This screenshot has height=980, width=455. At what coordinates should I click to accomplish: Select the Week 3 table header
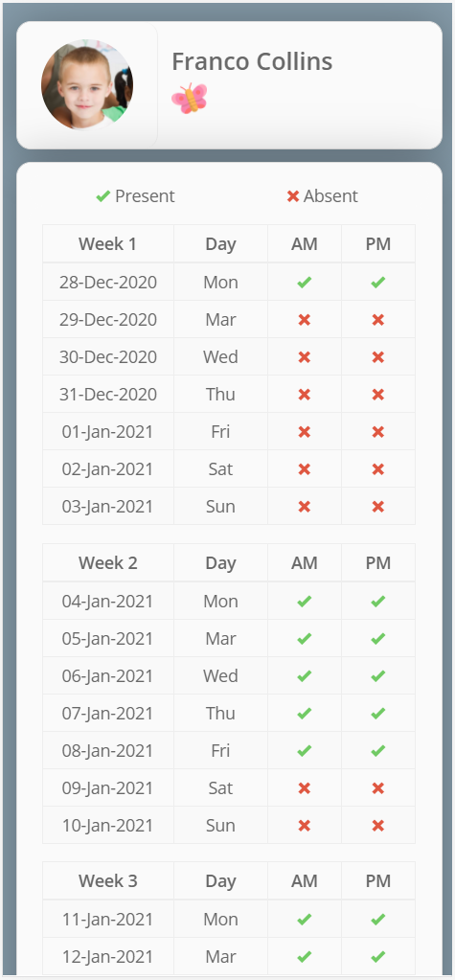click(x=108, y=881)
